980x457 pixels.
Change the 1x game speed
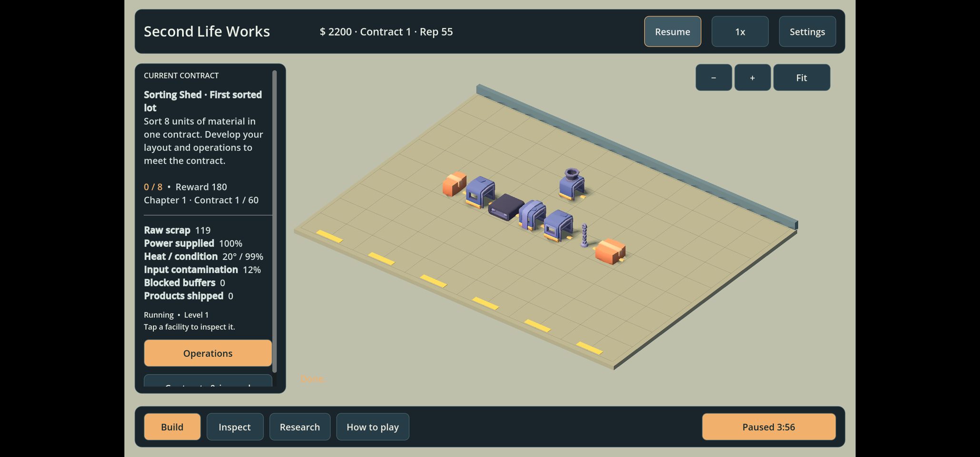coord(740,31)
